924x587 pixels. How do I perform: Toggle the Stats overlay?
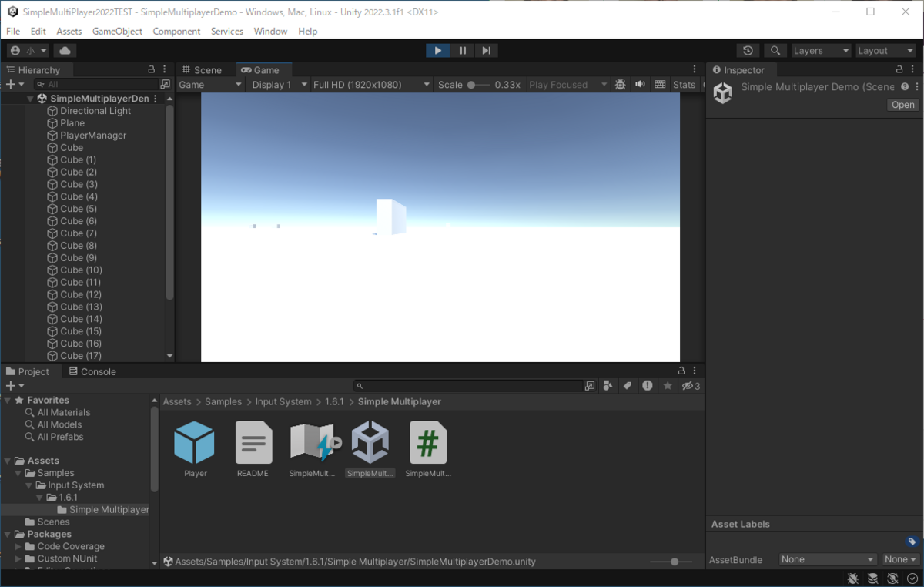[x=684, y=85]
